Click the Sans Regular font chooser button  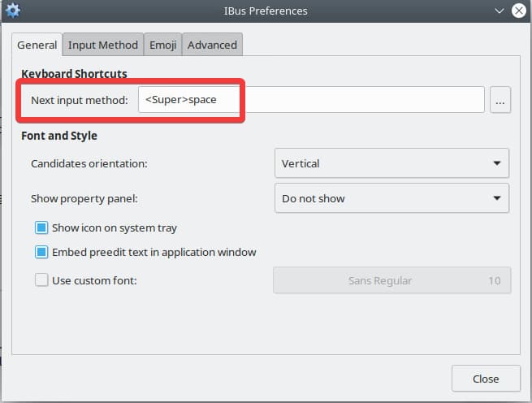point(392,280)
